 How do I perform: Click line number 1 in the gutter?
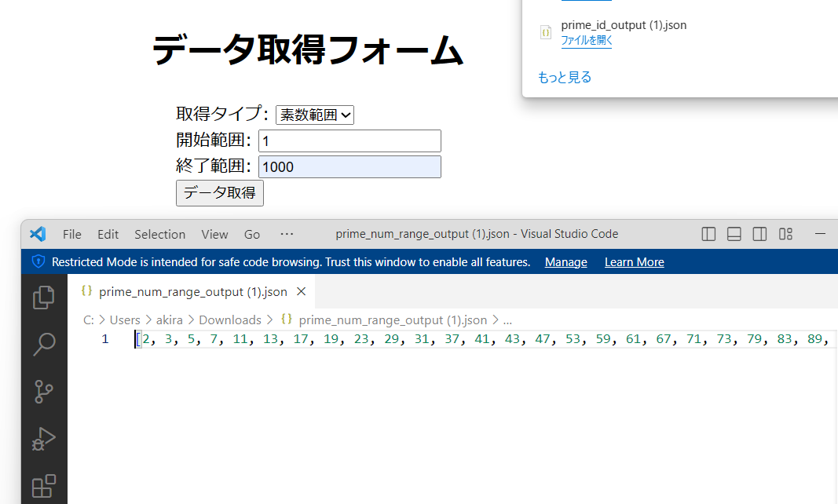pyautogui.click(x=105, y=339)
